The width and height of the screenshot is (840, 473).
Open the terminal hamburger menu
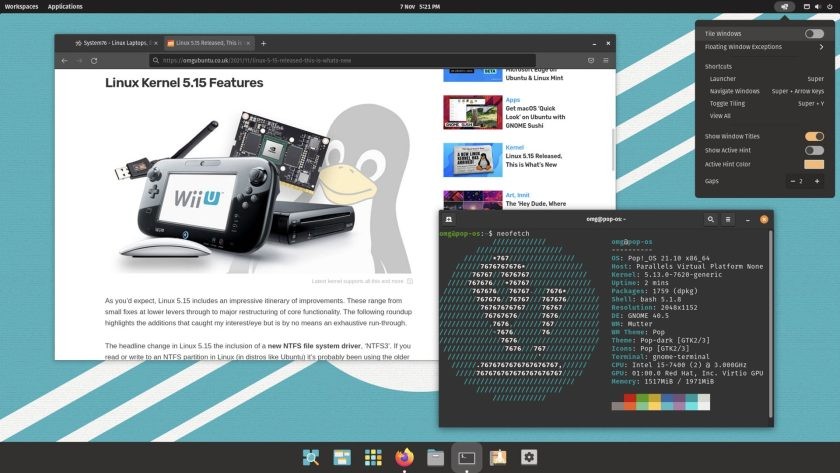click(x=728, y=218)
